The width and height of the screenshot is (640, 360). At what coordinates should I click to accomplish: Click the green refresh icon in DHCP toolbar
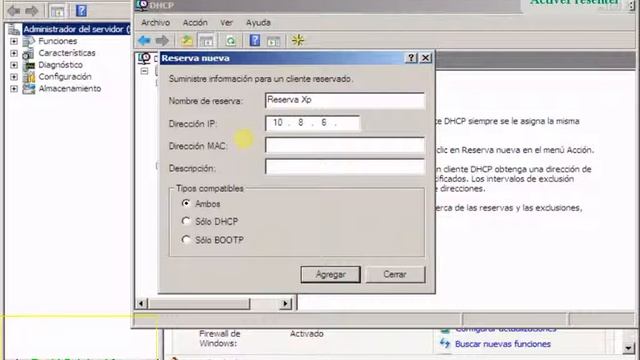[231, 40]
